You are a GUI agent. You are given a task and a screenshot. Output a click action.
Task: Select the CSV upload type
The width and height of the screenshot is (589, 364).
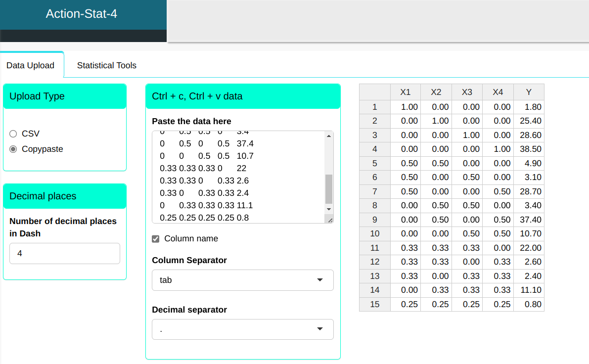click(13, 134)
